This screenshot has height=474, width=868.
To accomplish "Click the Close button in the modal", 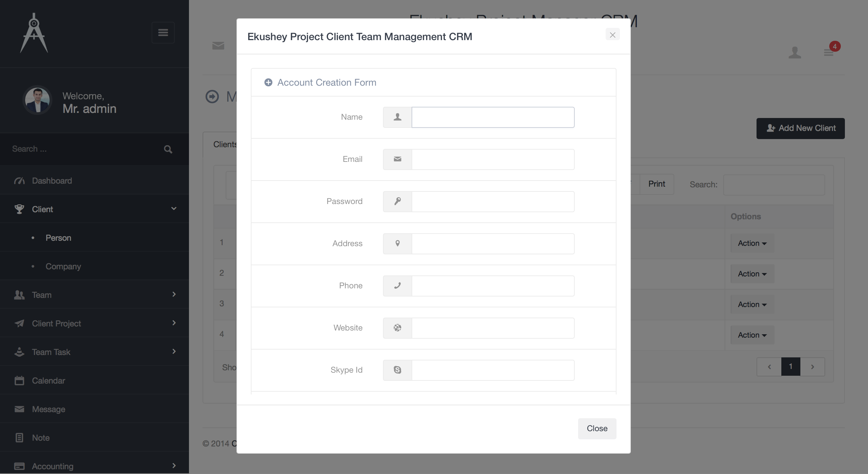I will pos(597,428).
